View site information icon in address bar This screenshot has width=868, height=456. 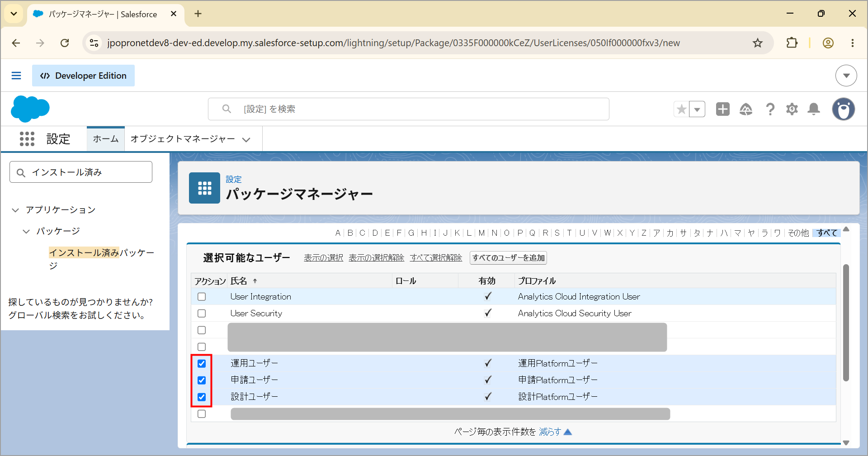[94, 43]
